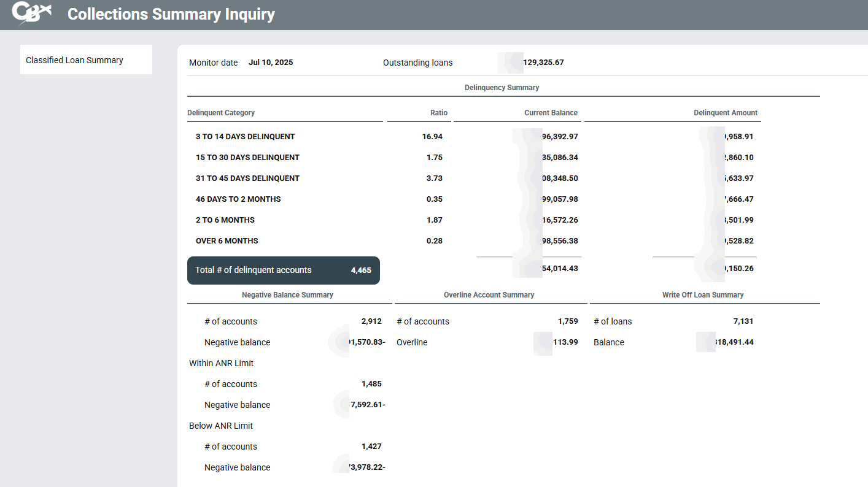Screen dimensions: 868x487
Task: Select the OVER 6 MONTHS category
Action: (227, 241)
